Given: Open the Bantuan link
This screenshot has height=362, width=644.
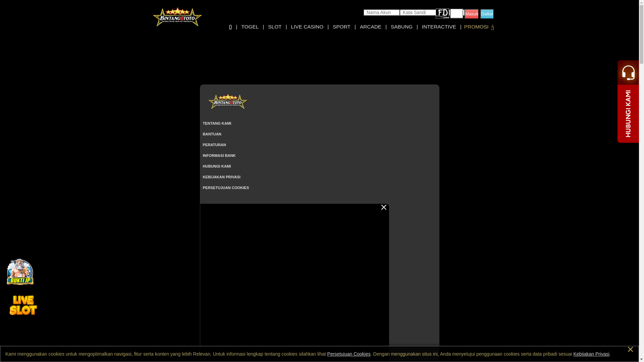Looking at the screenshot, I should tap(212, 134).
